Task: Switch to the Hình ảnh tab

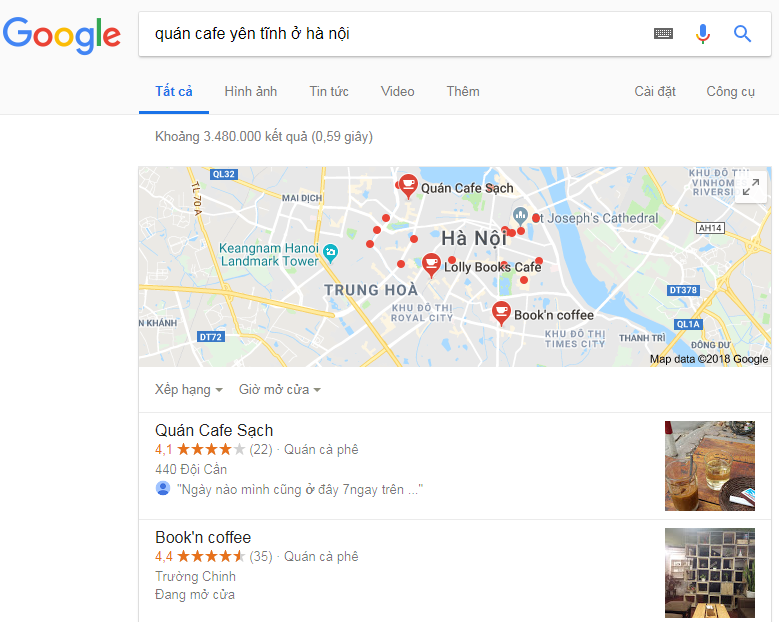Action: [250, 91]
